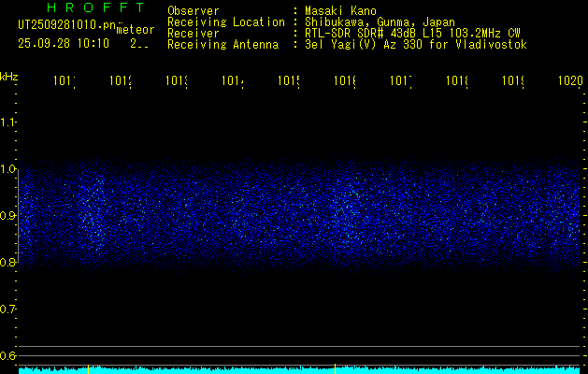The width and height of the screenshot is (588, 374).
Task: Click the 0.7 kHz frequency tick label
Action: pyautogui.click(x=8, y=309)
